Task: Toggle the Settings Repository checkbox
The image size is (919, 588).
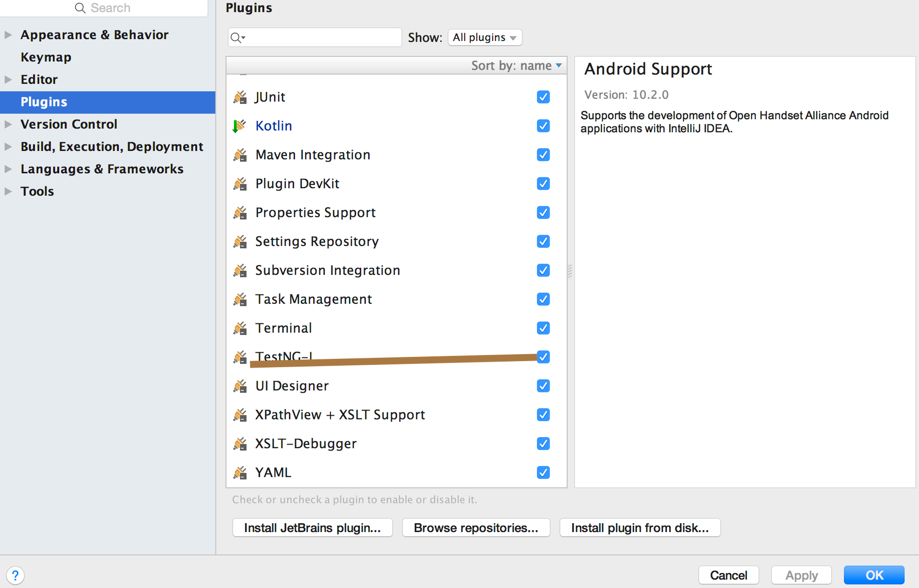Action: 543,241
